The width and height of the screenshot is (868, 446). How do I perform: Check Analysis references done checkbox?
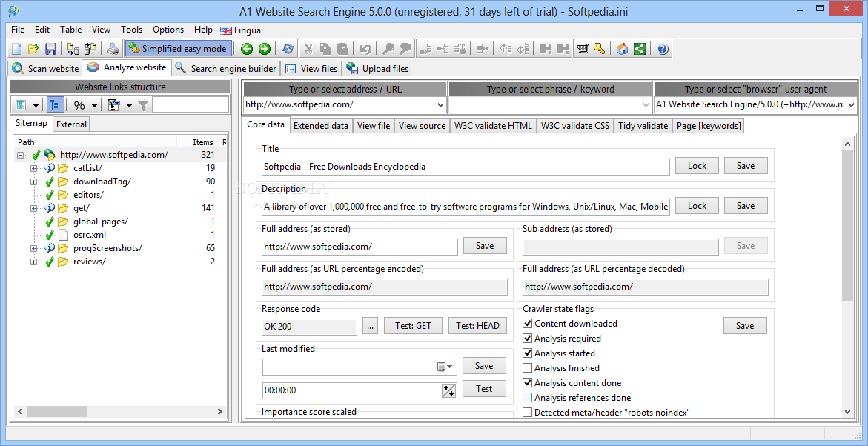point(528,397)
